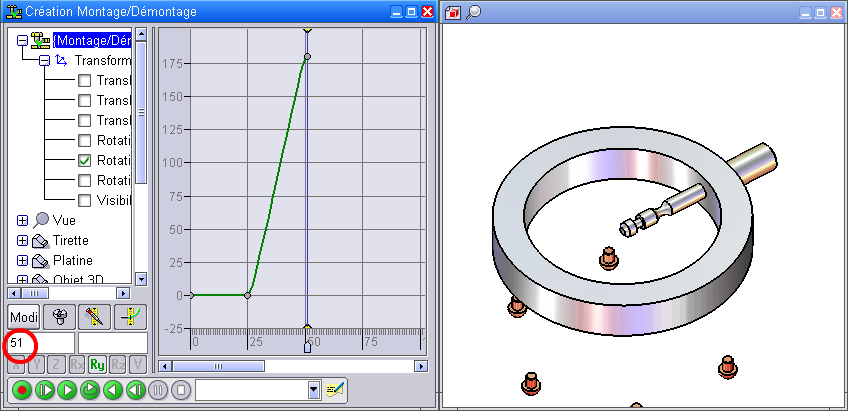Open the dropdown in playback toolbar
This screenshot has height=411, width=848.
314,390
